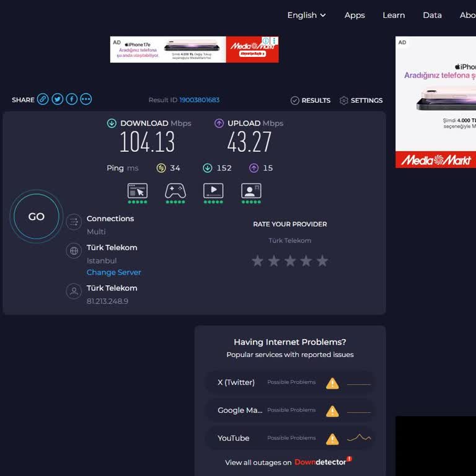Open the Learn menu
The height and width of the screenshot is (476, 476).
point(394,15)
